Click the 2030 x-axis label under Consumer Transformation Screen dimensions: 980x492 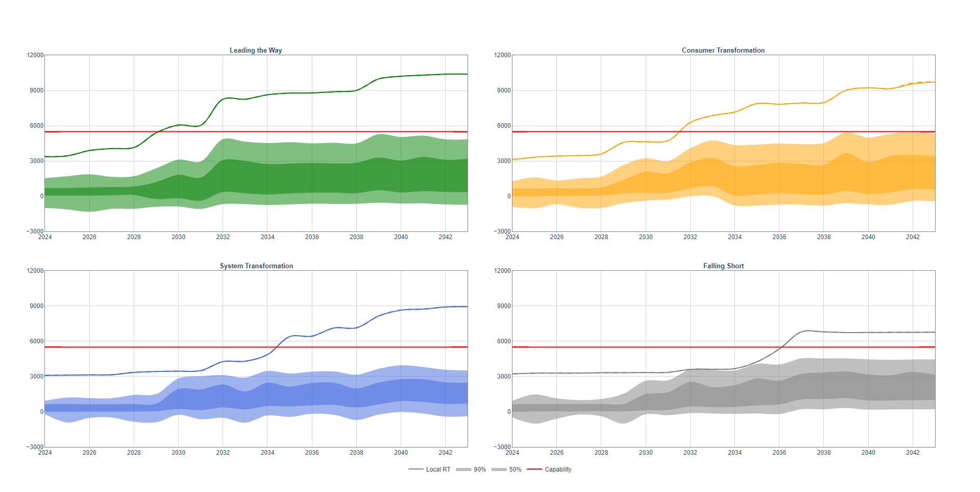coord(646,237)
